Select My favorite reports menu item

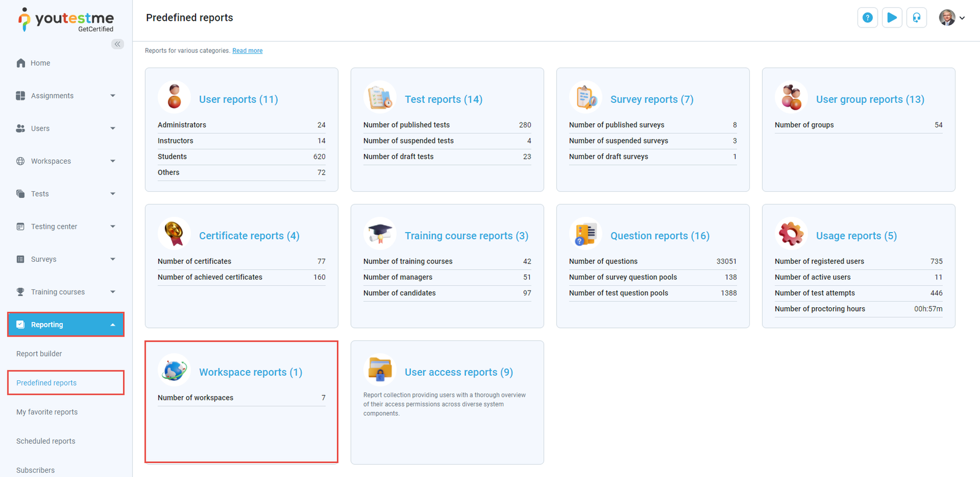tap(47, 412)
